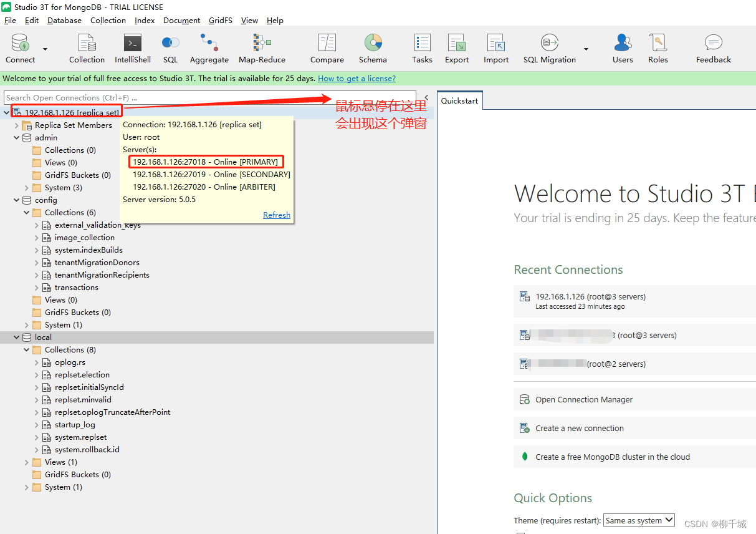
Task: Open the Connect dropdown arrow
Action: point(45,49)
